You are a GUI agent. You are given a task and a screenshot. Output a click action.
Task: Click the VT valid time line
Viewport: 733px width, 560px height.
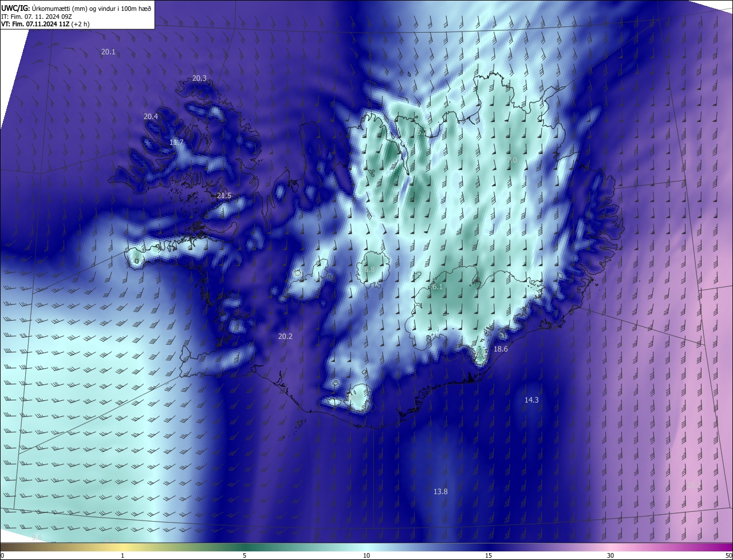click(45, 24)
